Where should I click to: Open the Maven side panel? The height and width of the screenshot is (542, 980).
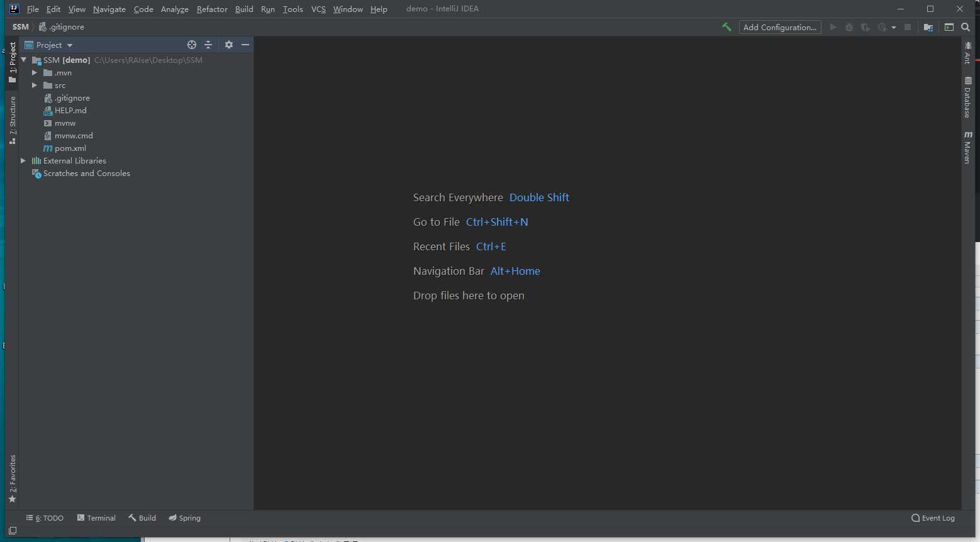(x=967, y=147)
